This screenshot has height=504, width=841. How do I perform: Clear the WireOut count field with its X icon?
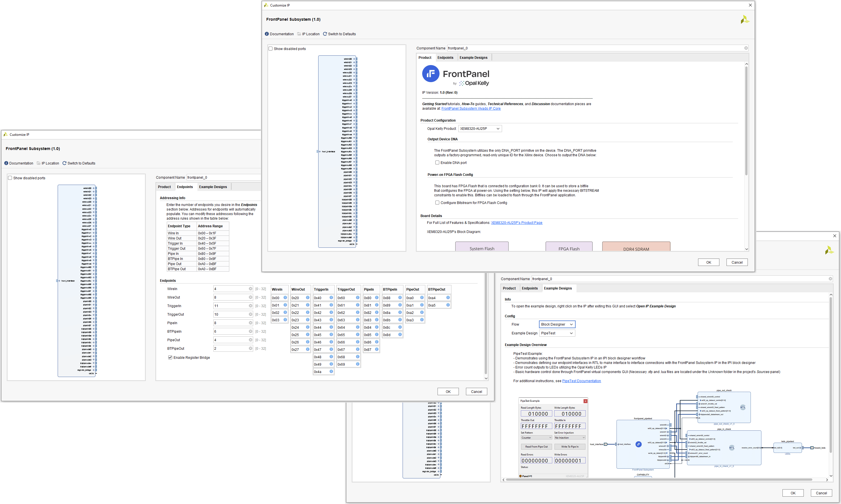pyautogui.click(x=250, y=297)
